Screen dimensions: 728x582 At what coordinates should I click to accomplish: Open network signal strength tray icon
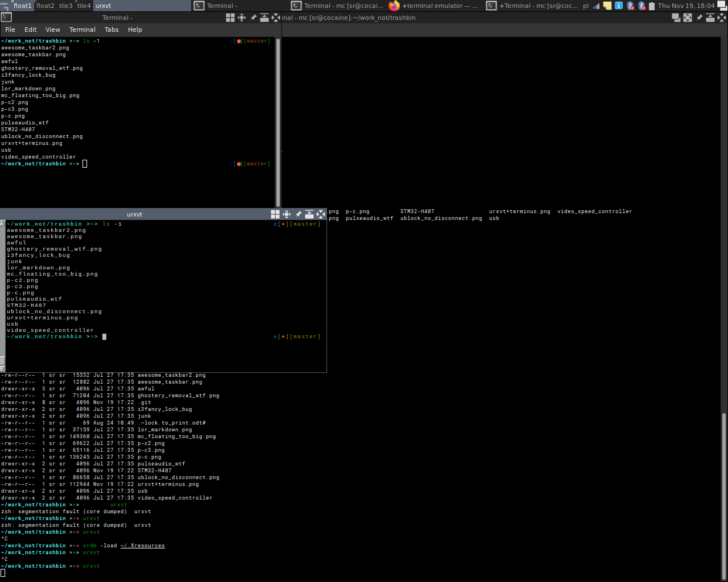click(596, 6)
